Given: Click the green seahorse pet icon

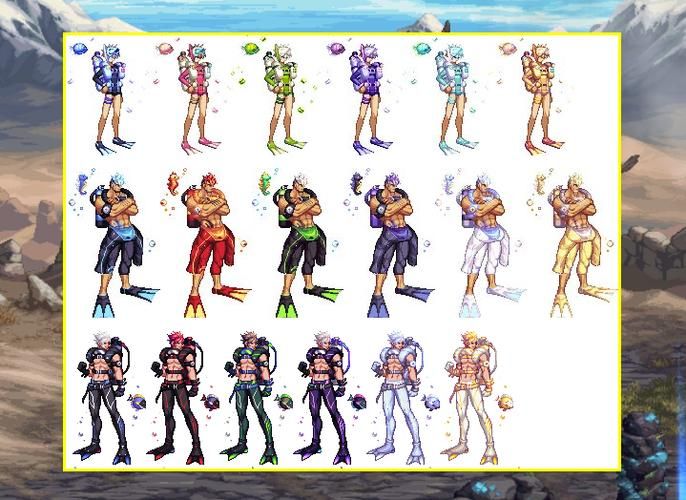Looking at the screenshot, I should click(x=265, y=184).
